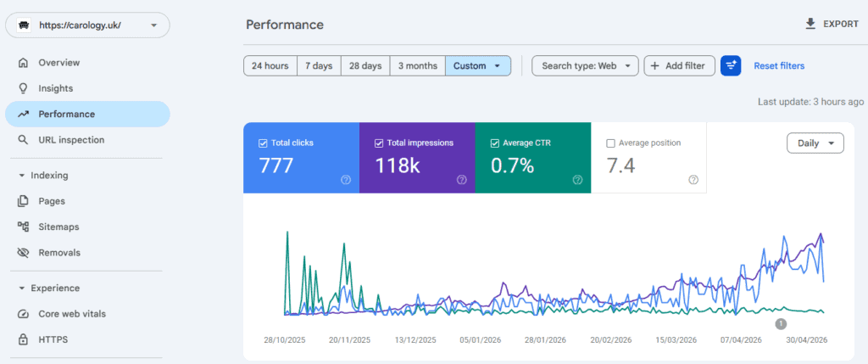The image size is (868, 364).
Task: Click the 118k total impressions value
Action: point(398,165)
